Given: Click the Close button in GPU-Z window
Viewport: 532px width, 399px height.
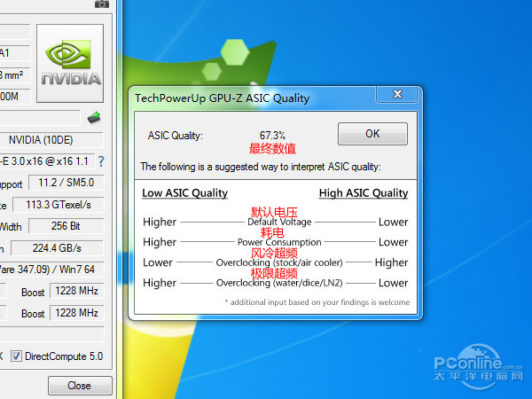Looking at the screenshot, I should pos(80,386).
